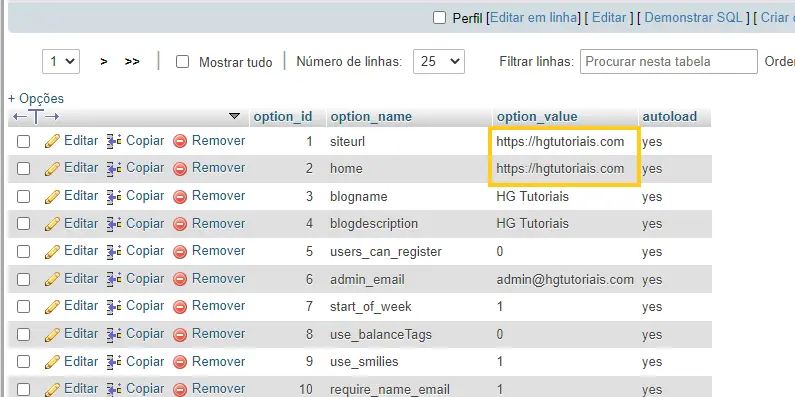Click red Remover icon in use_smilies row

coord(180,362)
